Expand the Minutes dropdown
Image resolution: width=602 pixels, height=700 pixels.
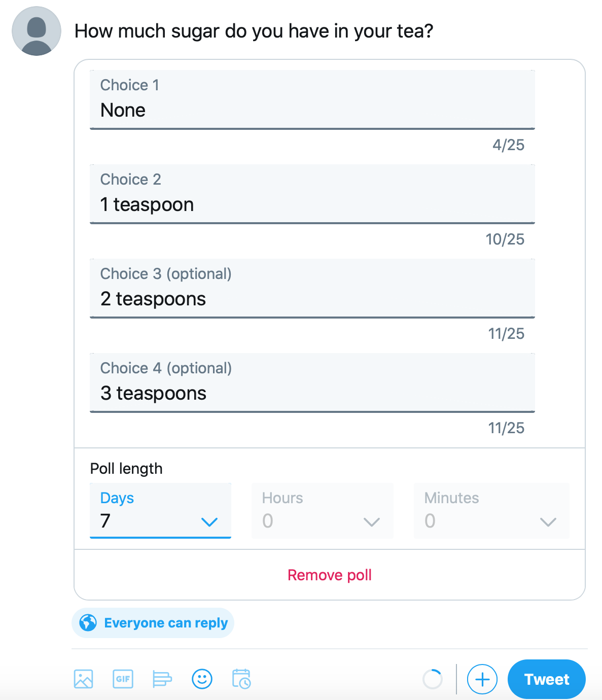491,511
